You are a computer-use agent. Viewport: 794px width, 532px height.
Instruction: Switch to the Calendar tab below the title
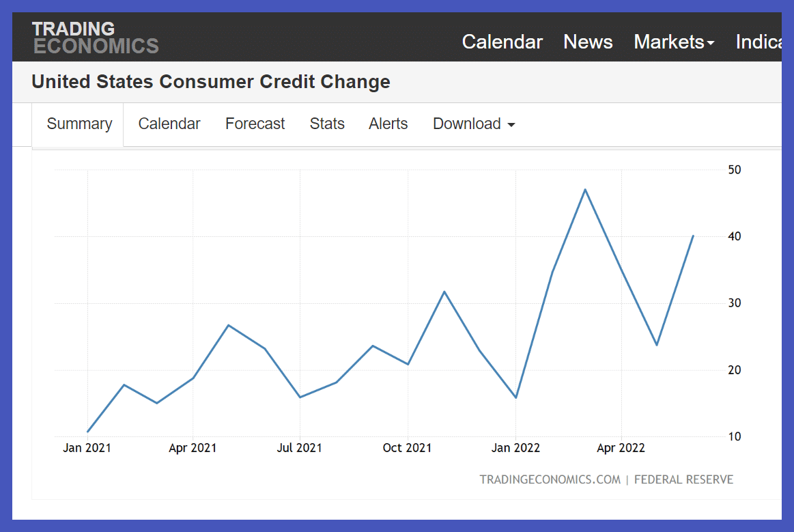pos(169,124)
